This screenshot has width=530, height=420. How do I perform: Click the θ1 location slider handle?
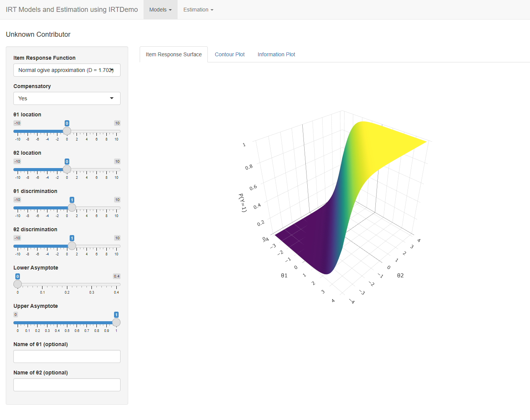pyautogui.click(x=67, y=131)
